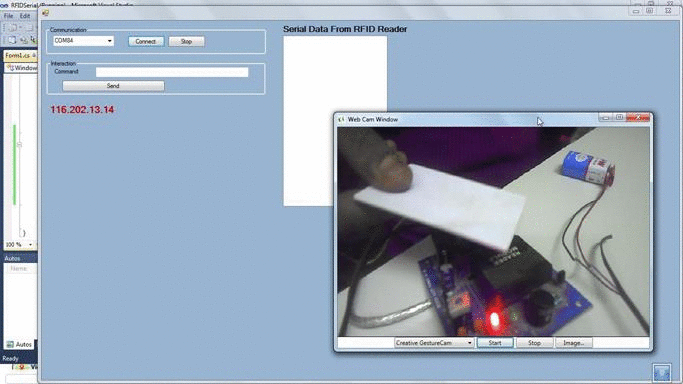The width and height of the screenshot is (683, 384).
Task: Click the Stop button next to Connect
Action: (186, 41)
